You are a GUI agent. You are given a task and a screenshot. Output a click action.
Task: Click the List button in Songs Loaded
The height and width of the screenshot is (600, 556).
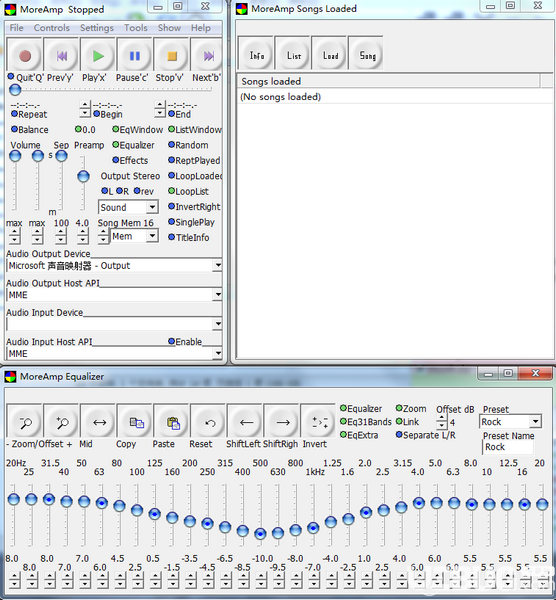(x=293, y=54)
